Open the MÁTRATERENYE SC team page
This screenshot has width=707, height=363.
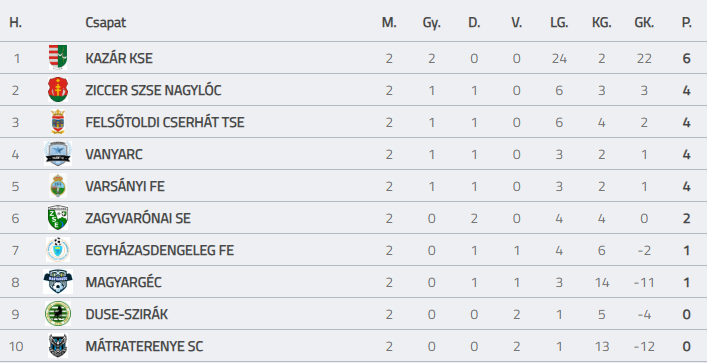pyautogui.click(x=144, y=346)
